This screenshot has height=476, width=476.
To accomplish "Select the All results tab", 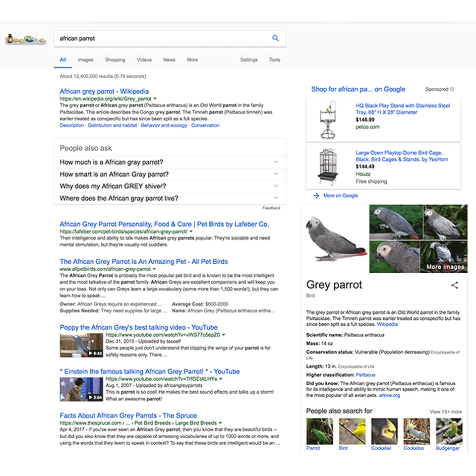I will coord(63,60).
